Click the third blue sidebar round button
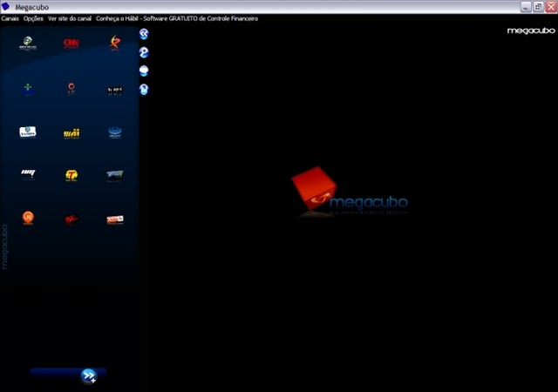This screenshot has height=392, width=558. tap(144, 71)
